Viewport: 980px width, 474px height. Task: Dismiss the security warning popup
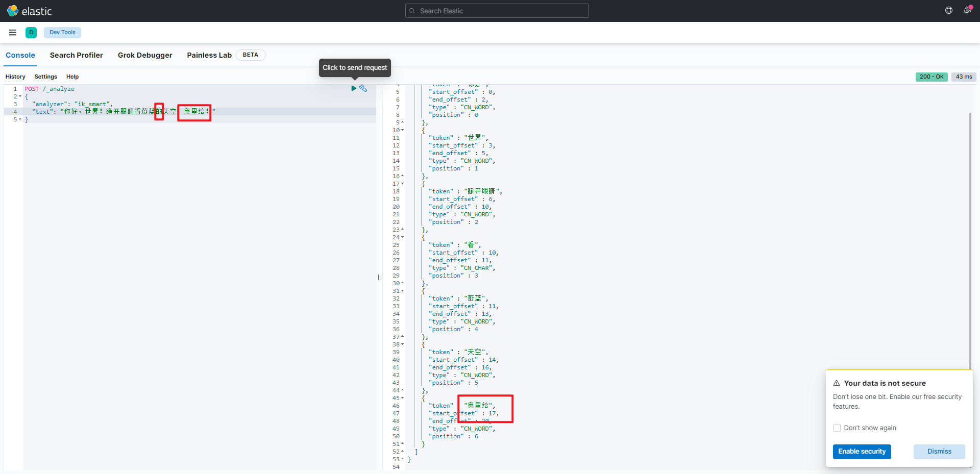tap(939, 452)
